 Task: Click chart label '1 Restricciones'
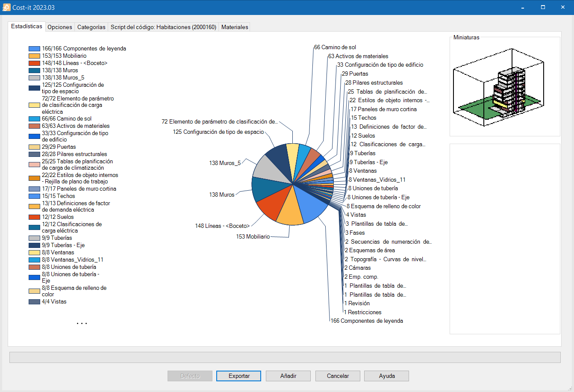click(x=363, y=312)
